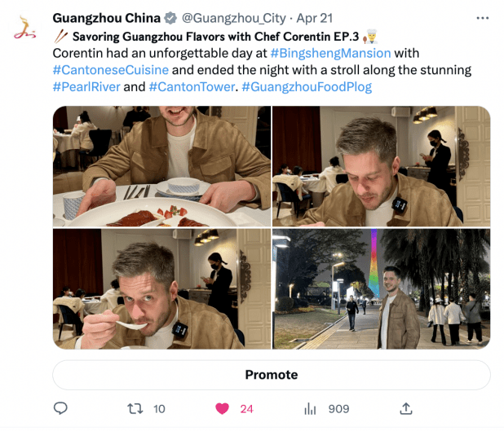Screen dimensions: 504x431
Task: Click the reply speech bubble icon
Action: tap(60, 408)
